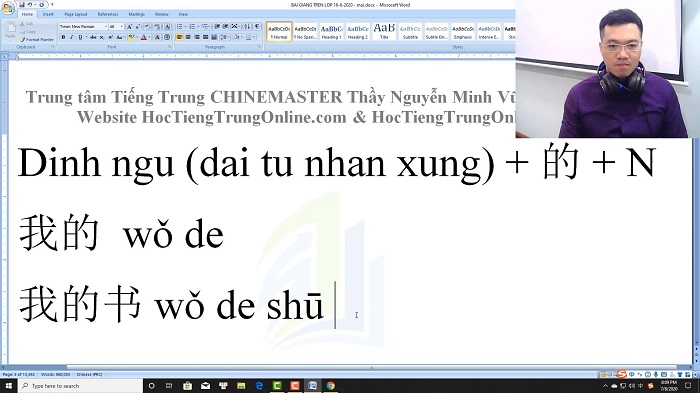Toggle Bold formatting
The image size is (700, 393).
coord(63,37)
